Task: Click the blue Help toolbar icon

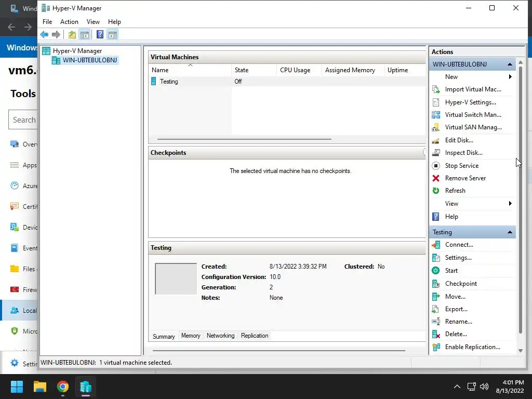Action: (100, 34)
